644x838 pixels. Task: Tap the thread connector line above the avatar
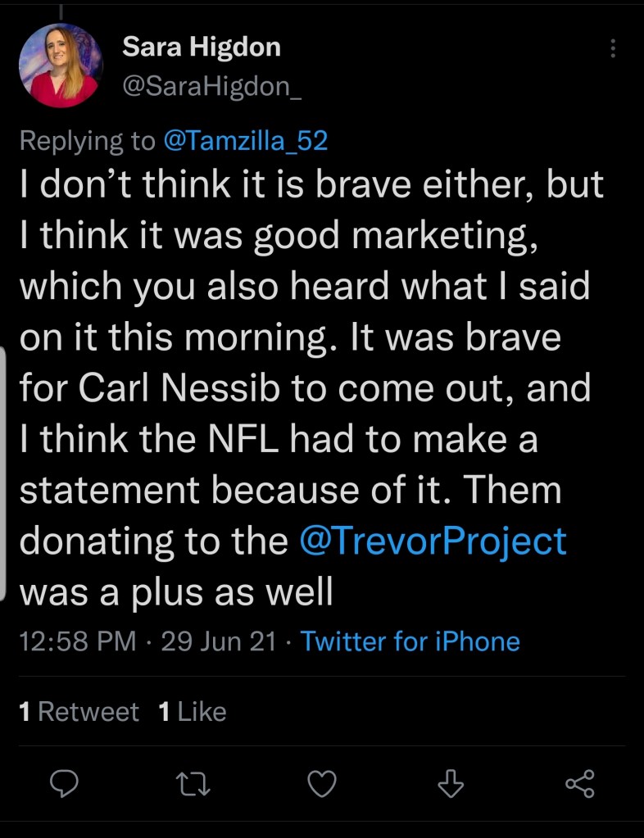click(x=62, y=11)
